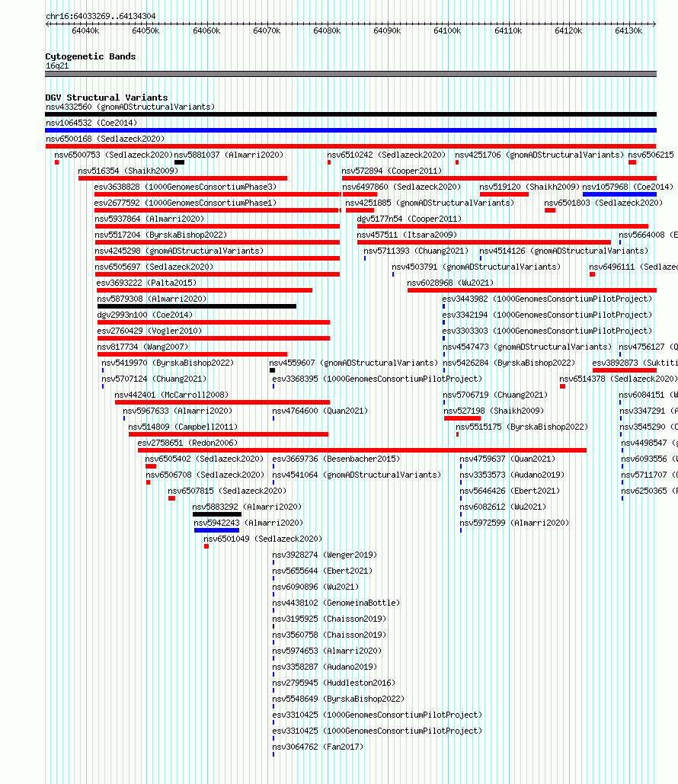Screen dimensions: 678x784
Task: Click the black nsv5883292 variant bar
Action: 217,514
